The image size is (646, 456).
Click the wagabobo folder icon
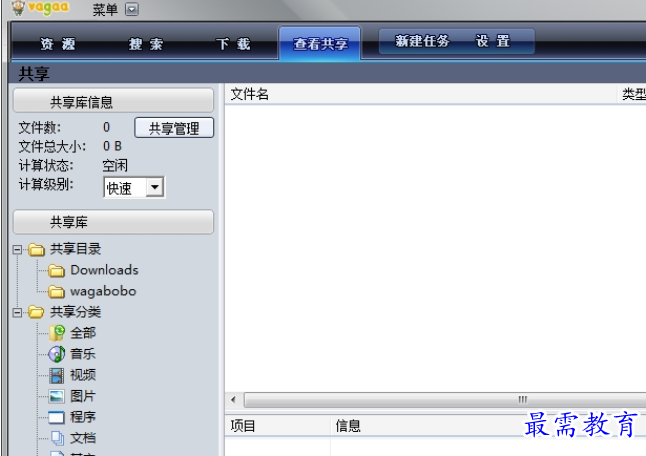coord(56,292)
